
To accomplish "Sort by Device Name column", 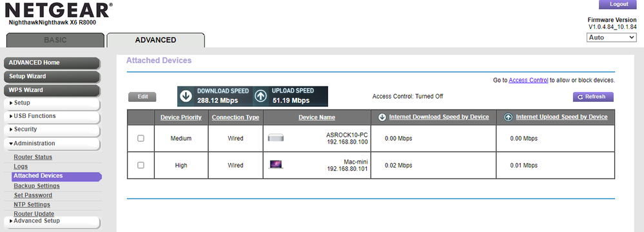I will point(317,117).
